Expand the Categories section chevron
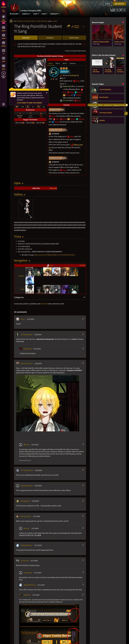129x644 pixels. (84, 297)
